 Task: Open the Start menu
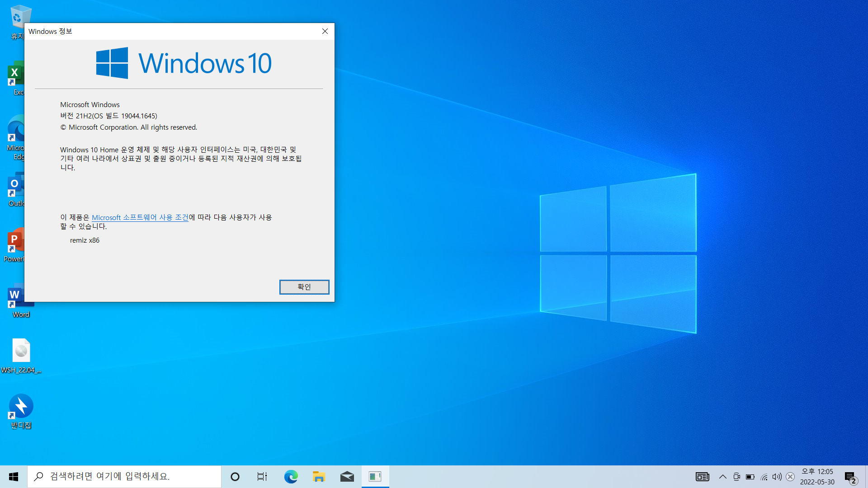tap(14, 477)
